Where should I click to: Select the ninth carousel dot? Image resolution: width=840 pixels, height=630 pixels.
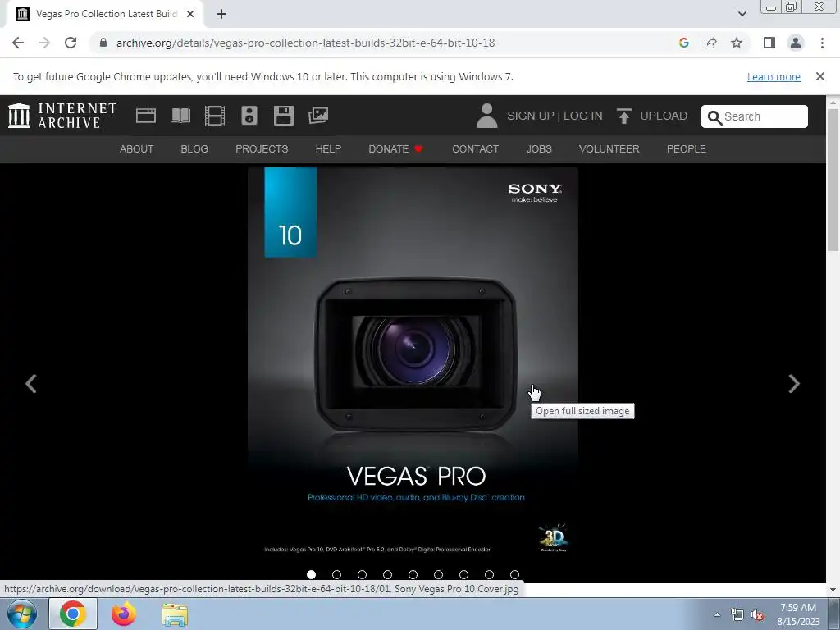[515, 574]
